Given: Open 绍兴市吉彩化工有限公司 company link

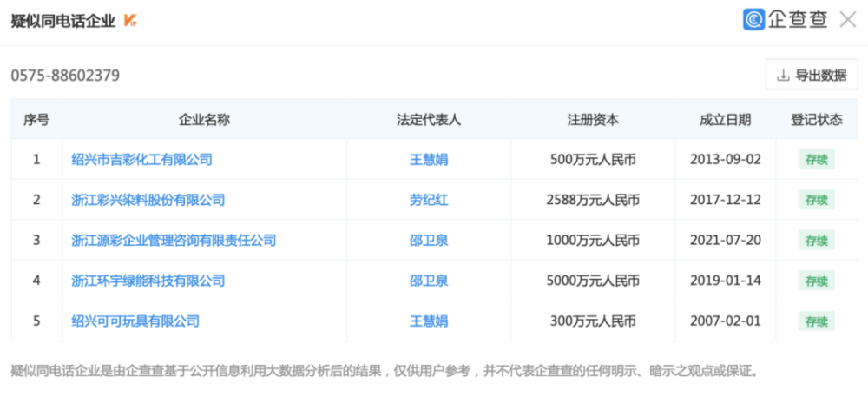Looking at the screenshot, I should coord(141,160).
